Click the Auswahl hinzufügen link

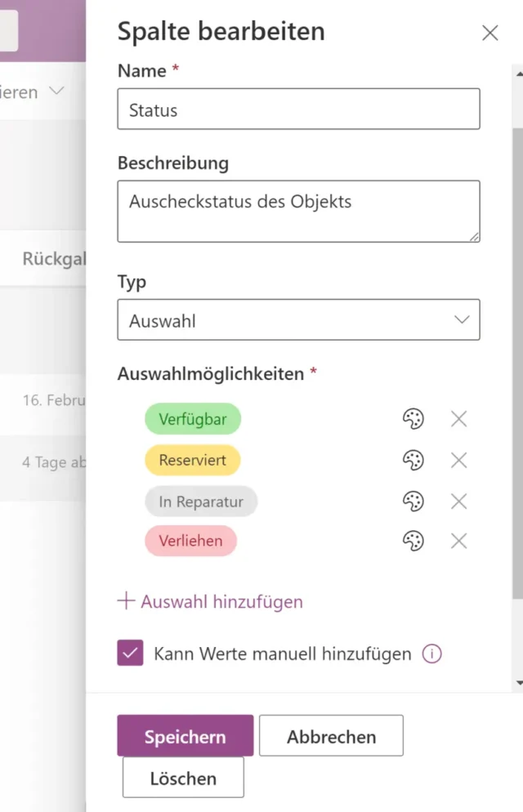pos(211,602)
